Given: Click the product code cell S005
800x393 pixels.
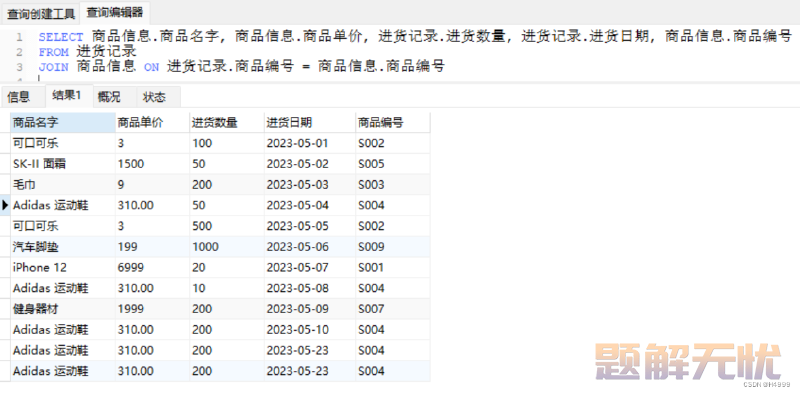Looking at the screenshot, I should [393, 164].
